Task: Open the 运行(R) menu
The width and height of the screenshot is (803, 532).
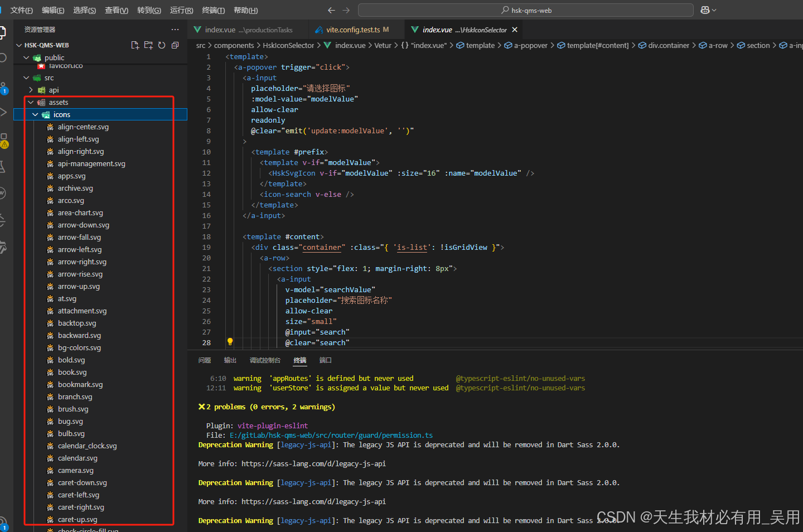Action: pos(181,10)
